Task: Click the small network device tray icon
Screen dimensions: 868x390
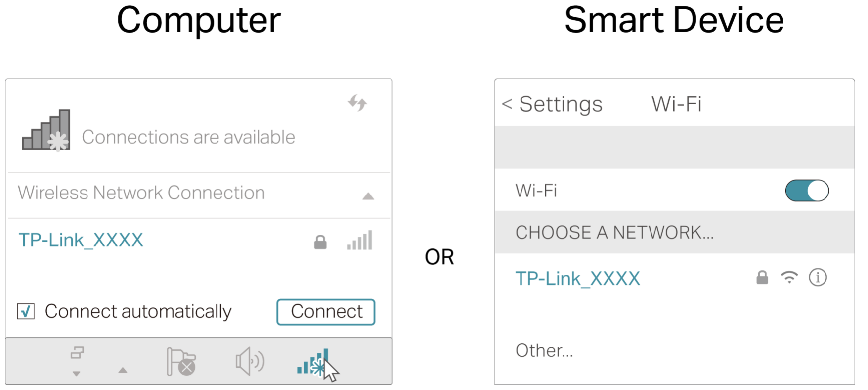Action: click(x=77, y=353)
